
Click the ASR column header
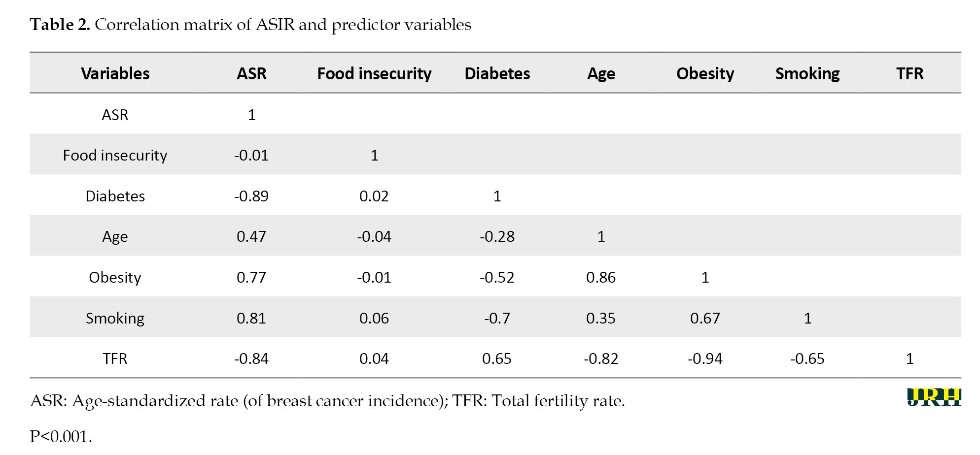pos(251,73)
